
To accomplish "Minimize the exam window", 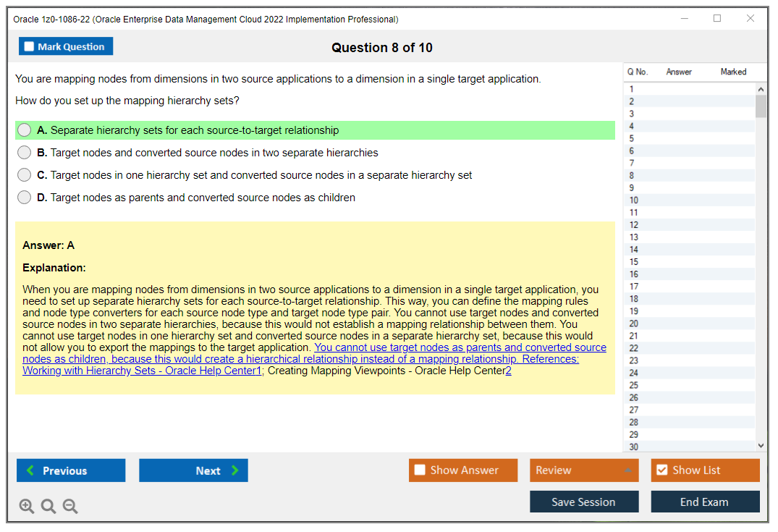I will 684,19.
